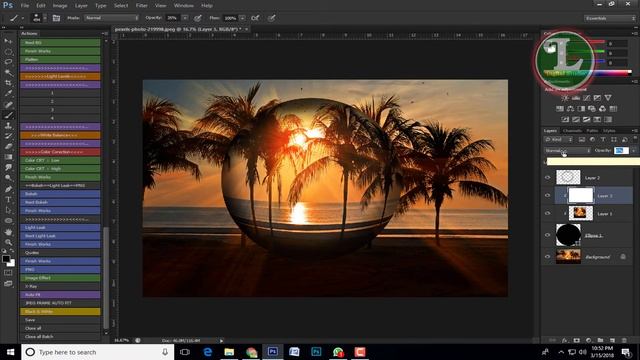Toggle Quick Mask mode
Viewport: 640px width, 360px height.
(x=8, y=273)
